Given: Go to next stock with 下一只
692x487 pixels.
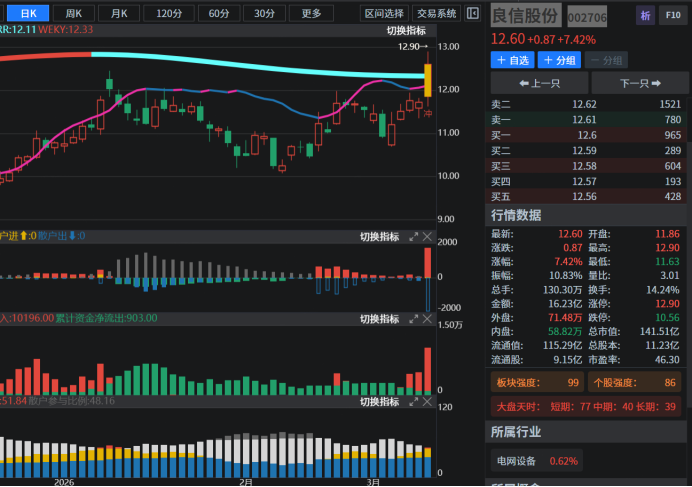Looking at the screenshot, I should (x=638, y=83).
